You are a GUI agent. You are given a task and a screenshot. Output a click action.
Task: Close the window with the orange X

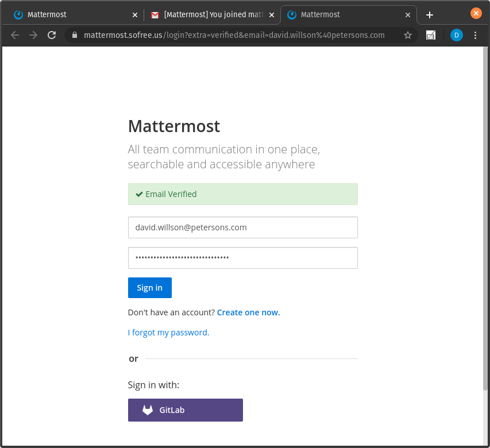coord(476,13)
